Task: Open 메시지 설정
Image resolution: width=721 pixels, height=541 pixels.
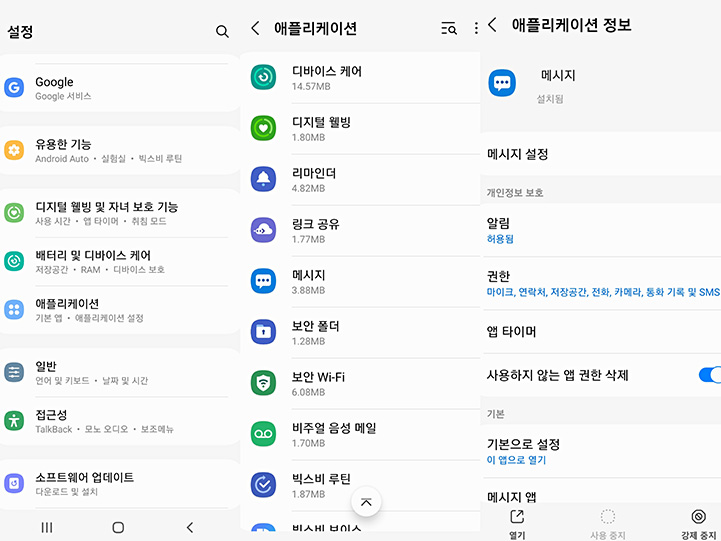Action: (x=601, y=154)
